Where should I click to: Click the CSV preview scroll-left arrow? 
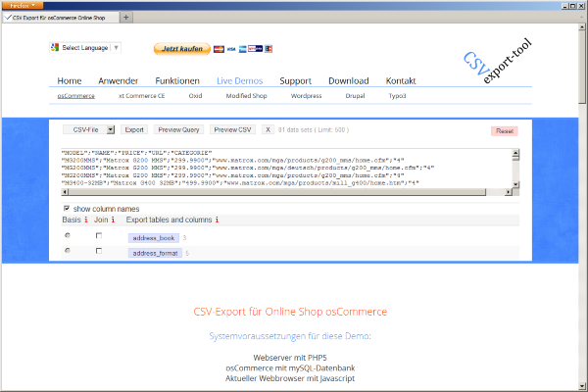click(x=65, y=192)
